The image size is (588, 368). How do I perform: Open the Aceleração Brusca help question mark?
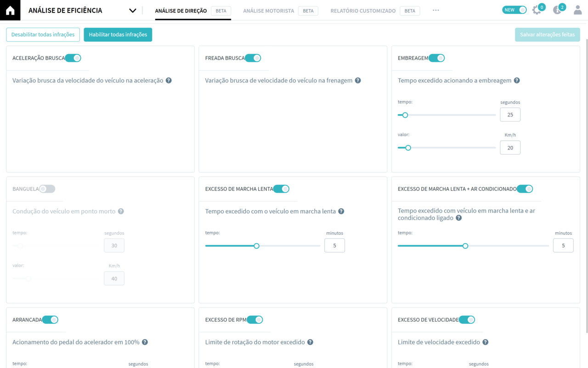[x=168, y=80]
